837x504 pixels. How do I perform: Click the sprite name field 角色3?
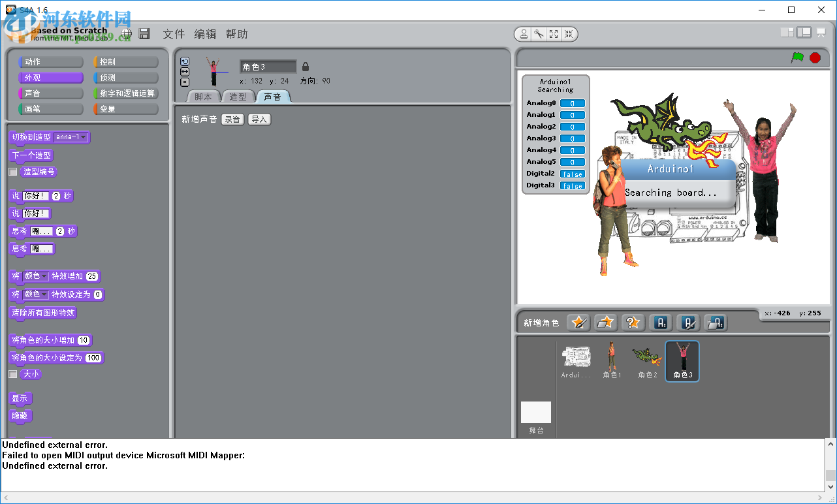[x=268, y=67]
